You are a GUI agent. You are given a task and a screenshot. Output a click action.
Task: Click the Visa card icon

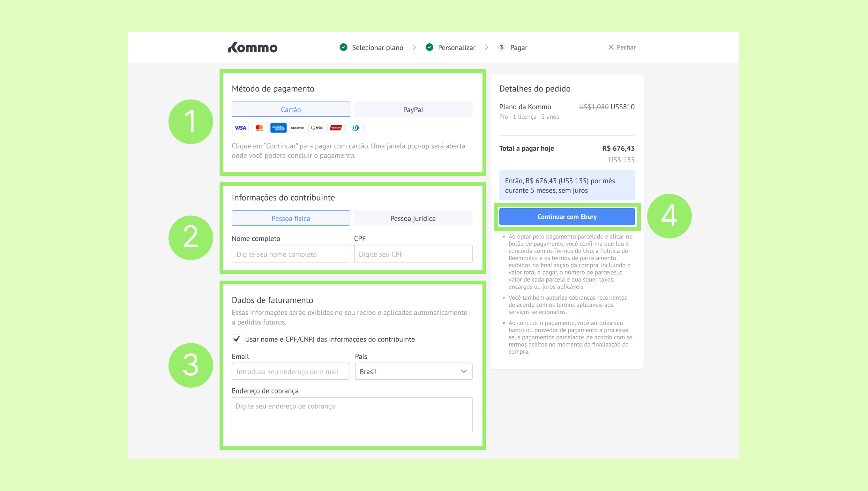point(240,128)
